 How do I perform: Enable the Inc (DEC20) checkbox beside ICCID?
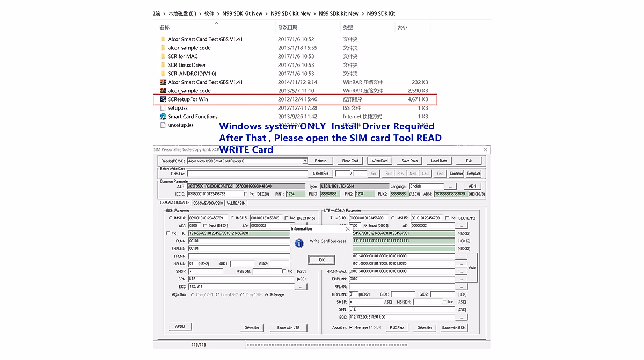[245, 193]
